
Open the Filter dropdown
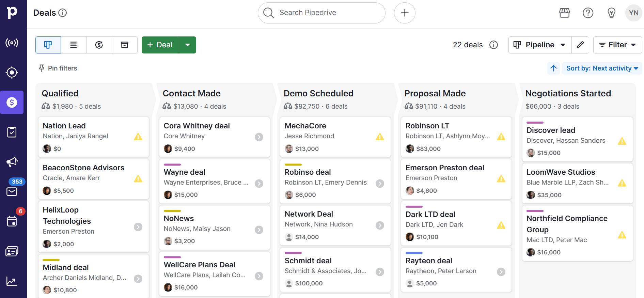tap(617, 45)
